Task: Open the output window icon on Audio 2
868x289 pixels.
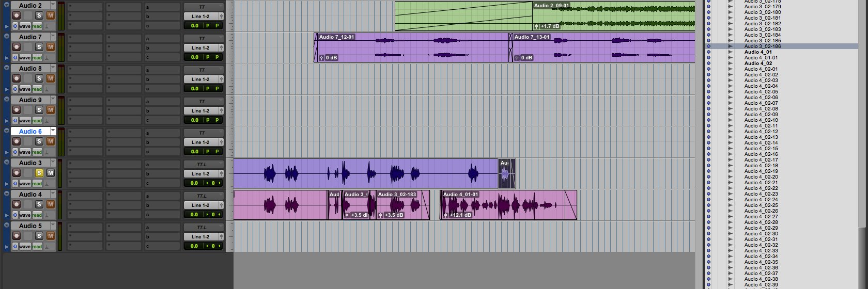Action: [x=221, y=17]
